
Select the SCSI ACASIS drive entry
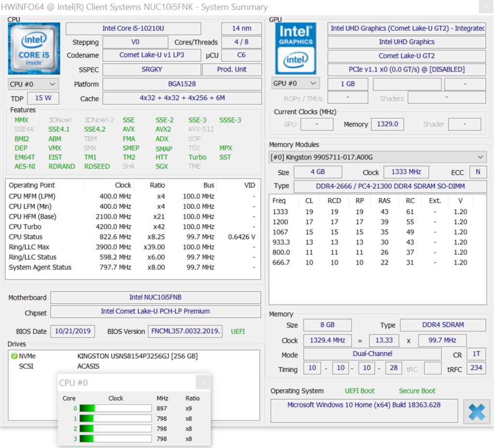point(134,366)
